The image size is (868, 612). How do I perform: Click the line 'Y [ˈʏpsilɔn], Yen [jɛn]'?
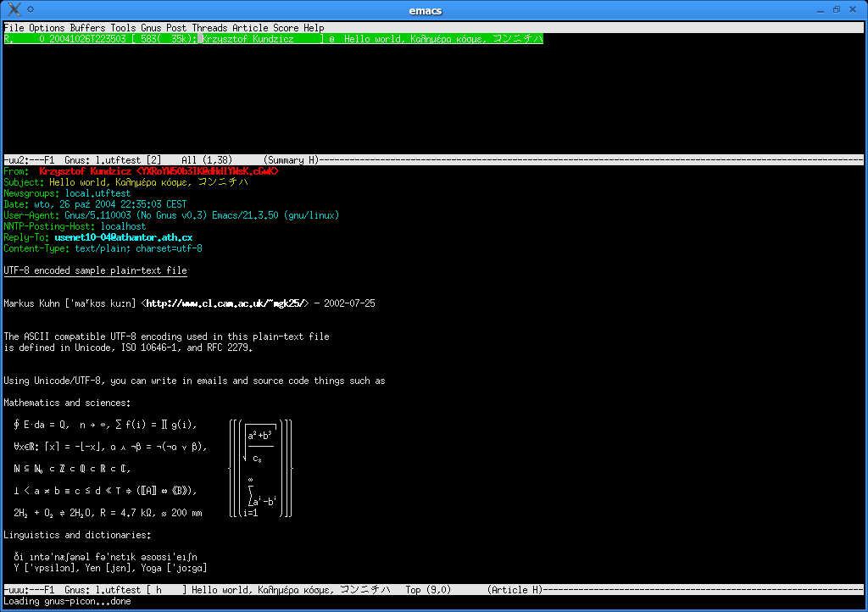click(110, 568)
